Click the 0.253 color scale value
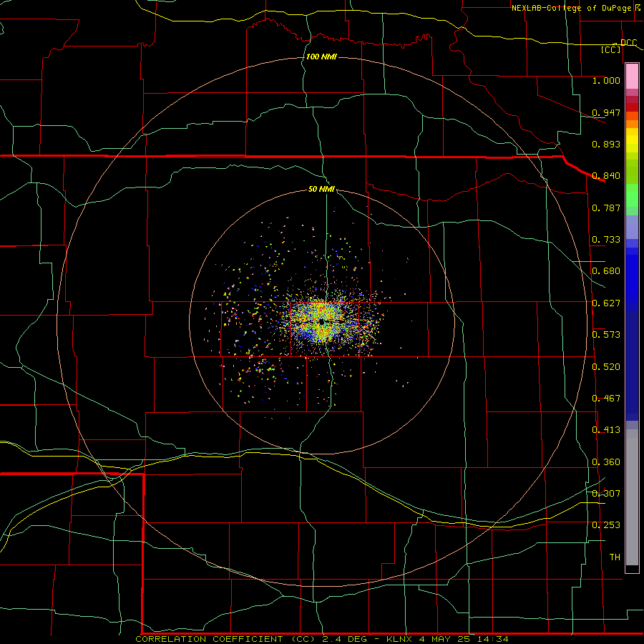Image resolution: width=644 pixels, height=644 pixels. tap(606, 525)
